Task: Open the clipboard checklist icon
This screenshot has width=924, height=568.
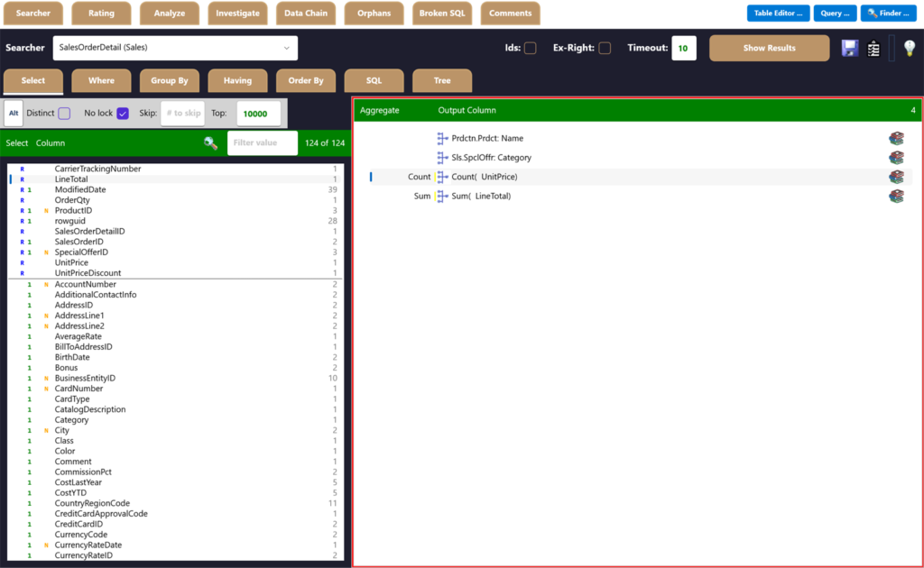Action: pos(873,49)
